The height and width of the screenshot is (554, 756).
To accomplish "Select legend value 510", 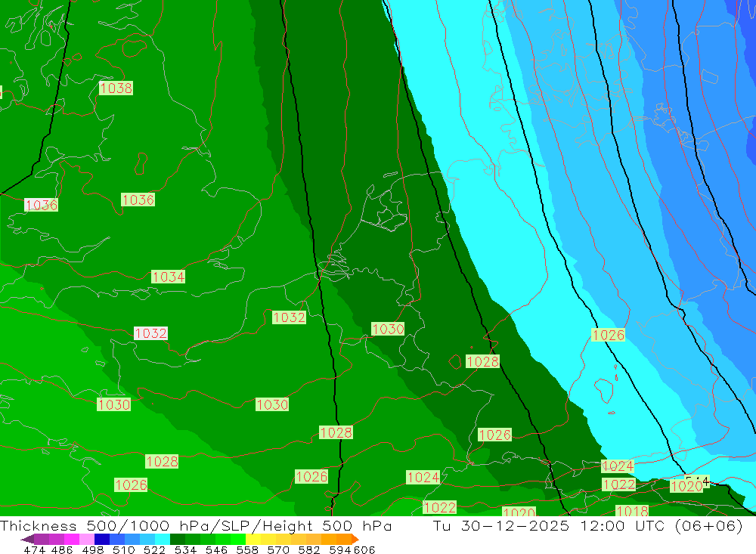I will [123, 549].
